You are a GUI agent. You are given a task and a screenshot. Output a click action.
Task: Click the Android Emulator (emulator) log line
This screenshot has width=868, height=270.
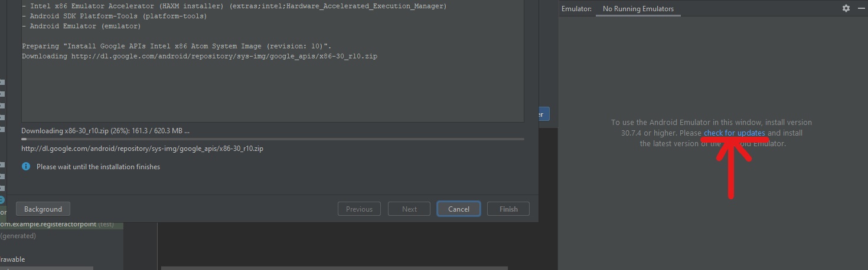[x=81, y=26]
